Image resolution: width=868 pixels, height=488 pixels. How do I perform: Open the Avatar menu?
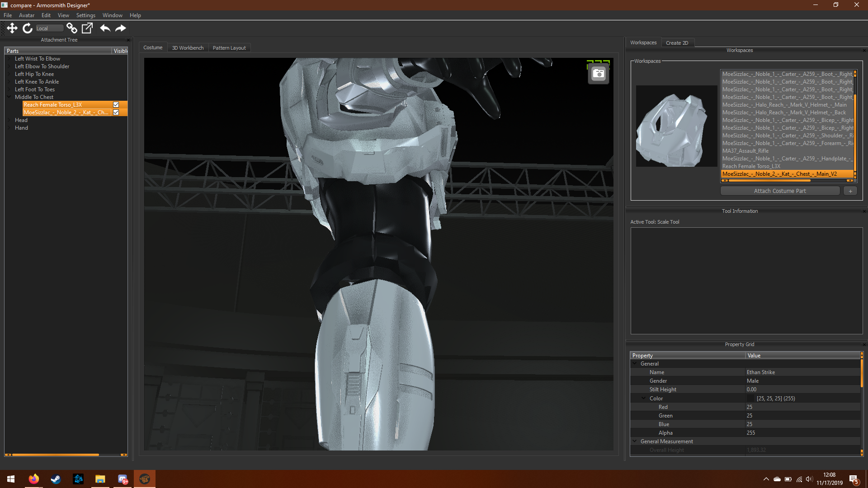(27, 15)
